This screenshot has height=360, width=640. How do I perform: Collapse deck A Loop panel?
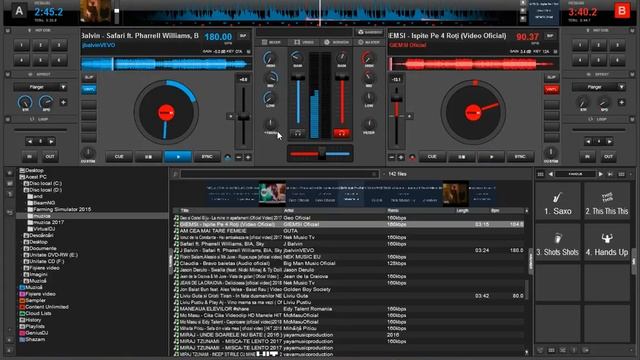click(7, 119)
